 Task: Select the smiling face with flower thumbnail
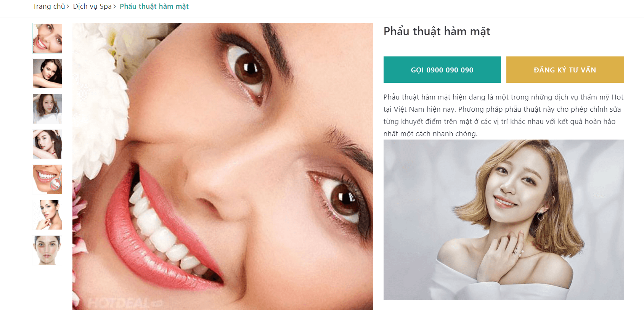[x=47, y=38]
